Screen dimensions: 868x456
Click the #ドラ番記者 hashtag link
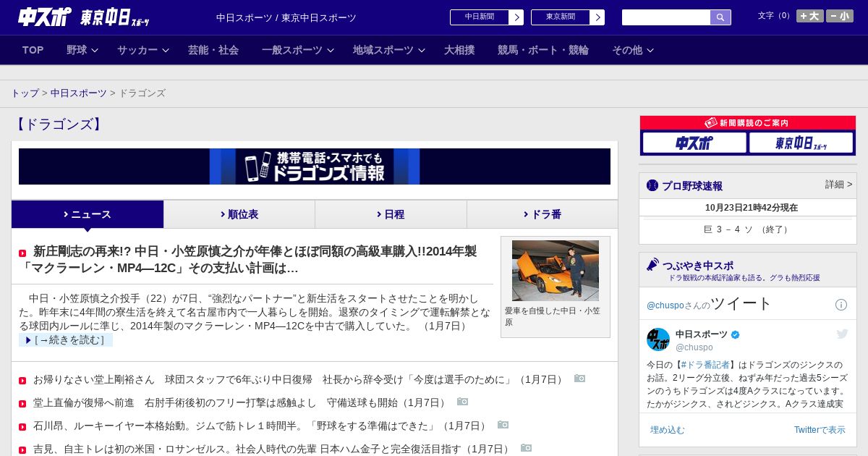tap(705, 365)
